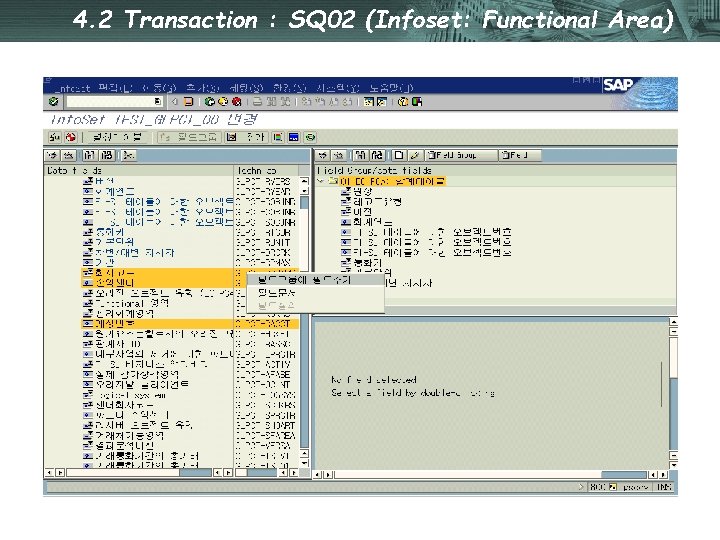Expand the status bar info triangle
The width and height of the screenshot is (720, 540).
(581, 487)
